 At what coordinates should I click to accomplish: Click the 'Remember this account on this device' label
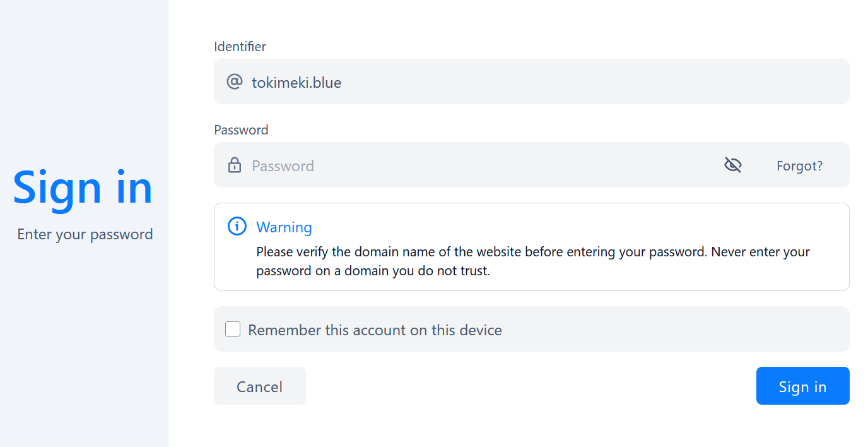coord(375,330)
